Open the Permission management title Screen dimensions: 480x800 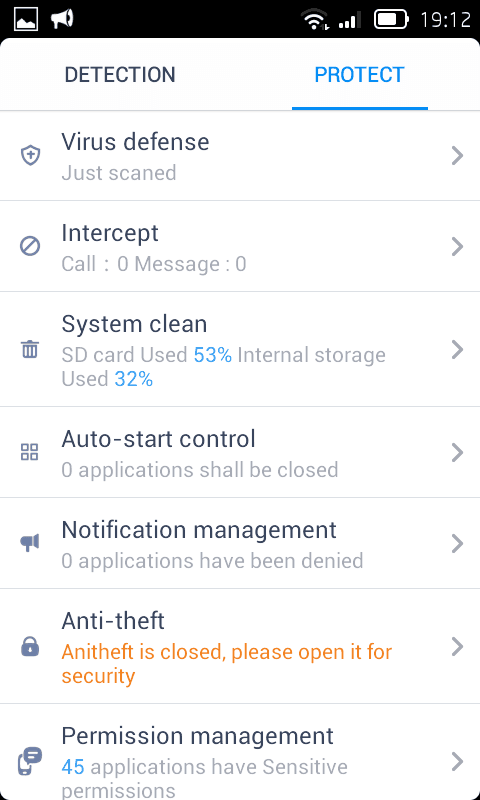(x=197, y=736)
